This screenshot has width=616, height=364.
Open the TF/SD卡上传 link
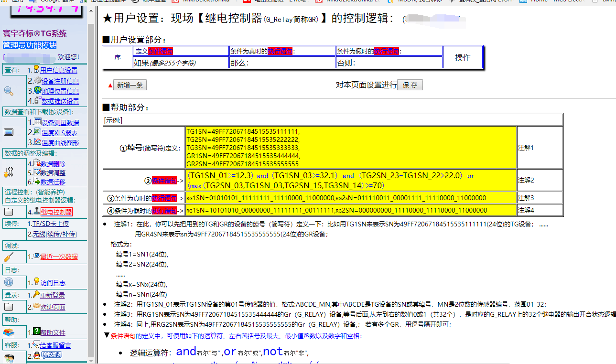tap(50, 224)
